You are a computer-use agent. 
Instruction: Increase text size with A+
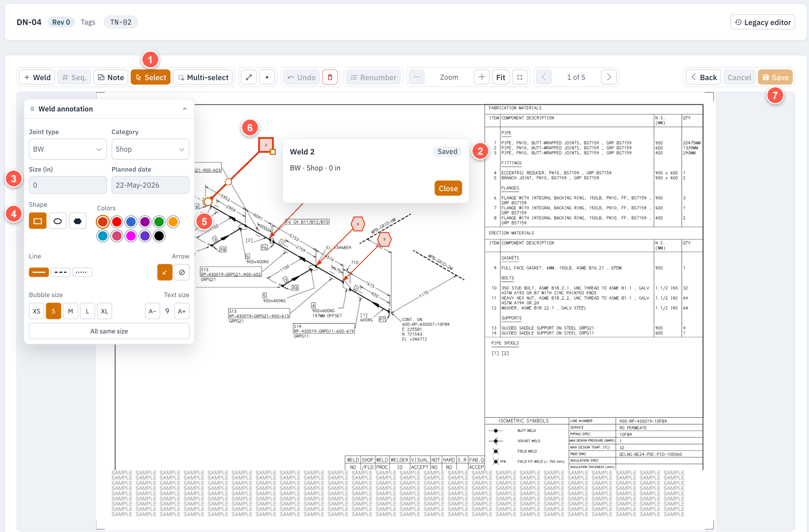click(182, 311)
